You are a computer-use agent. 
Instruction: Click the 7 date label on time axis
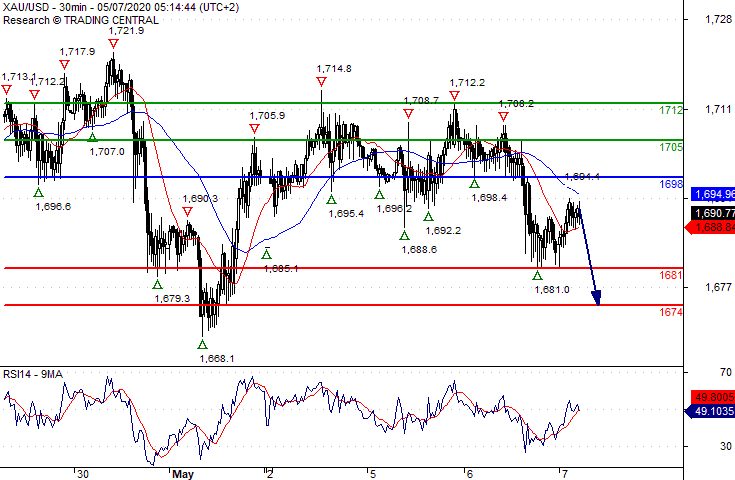click(x=565, y=474)
